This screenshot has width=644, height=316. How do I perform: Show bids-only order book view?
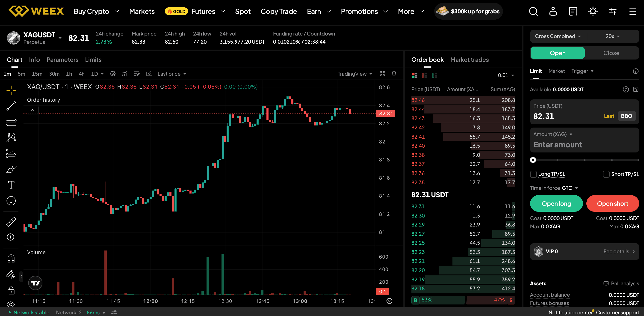pyautogui.click(x=434, y=75)
